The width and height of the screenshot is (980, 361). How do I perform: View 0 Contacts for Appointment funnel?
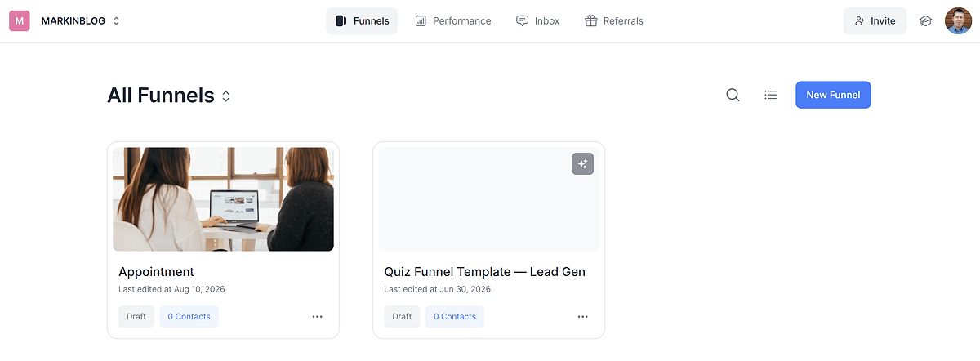(189, 316)
